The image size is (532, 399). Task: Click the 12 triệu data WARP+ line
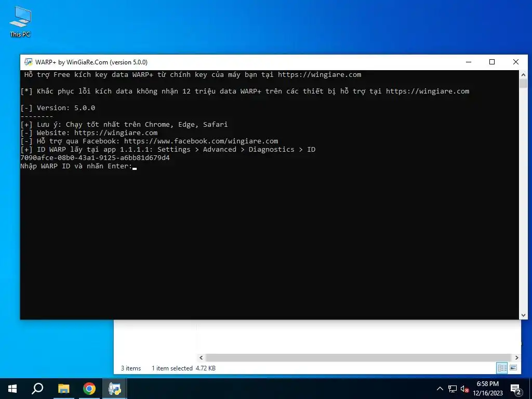coord(245,91)
